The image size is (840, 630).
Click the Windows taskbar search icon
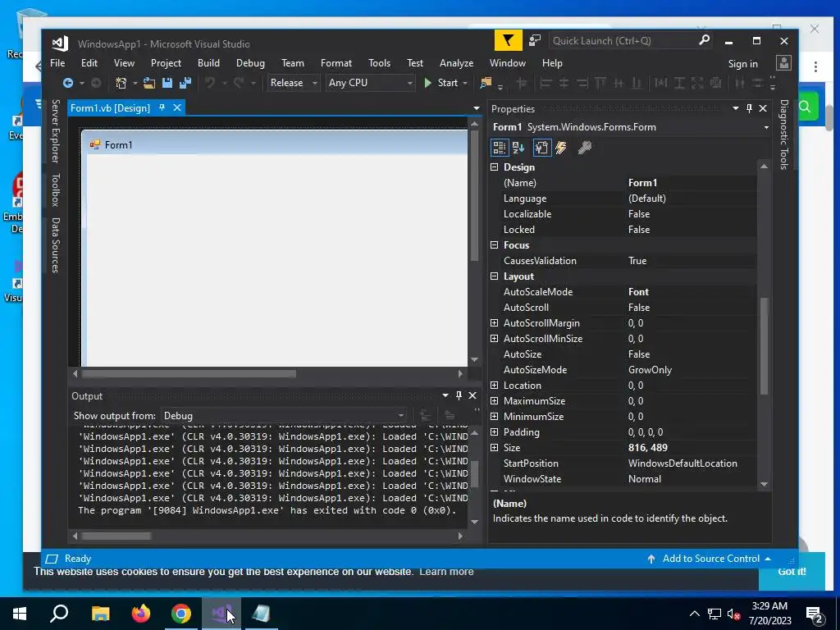[59, 614]
